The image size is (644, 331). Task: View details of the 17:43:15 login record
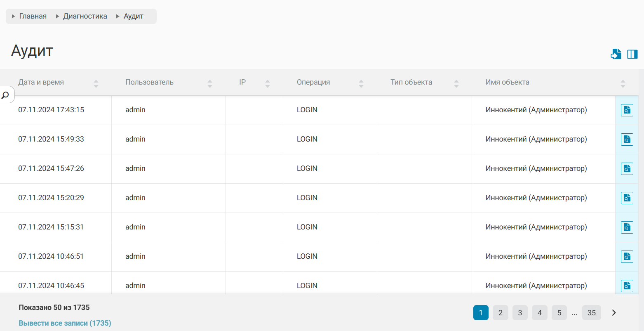click(627, 110)
